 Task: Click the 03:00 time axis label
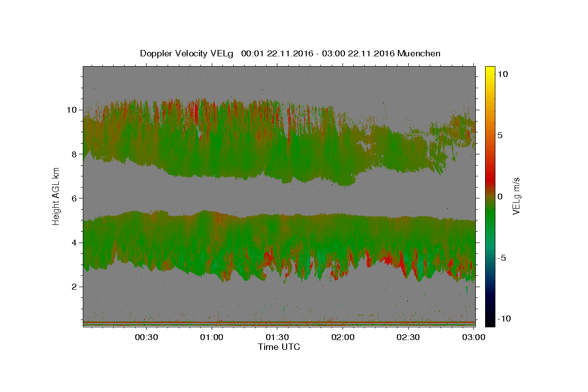click(x=474, y=337)
